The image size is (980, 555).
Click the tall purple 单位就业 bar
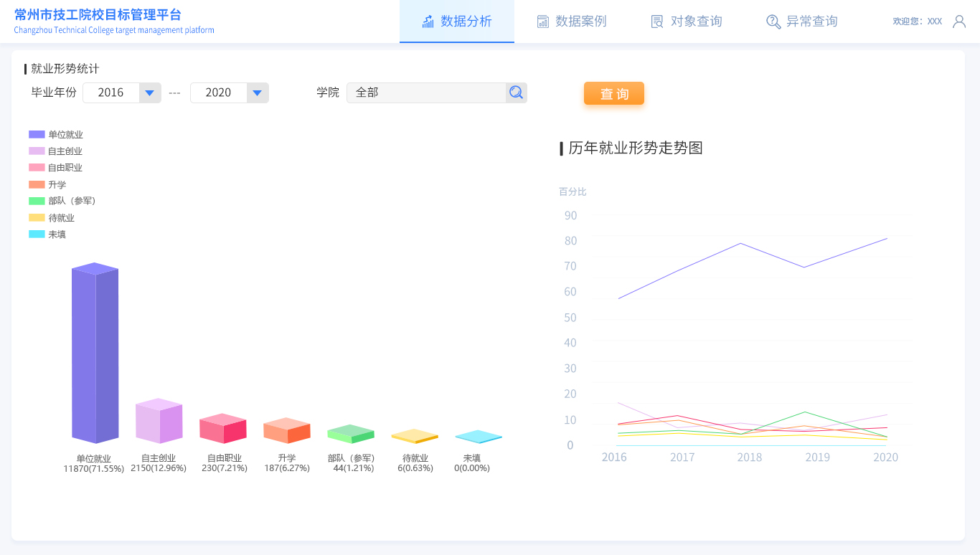pyautogui.click(x=95, y=355)
